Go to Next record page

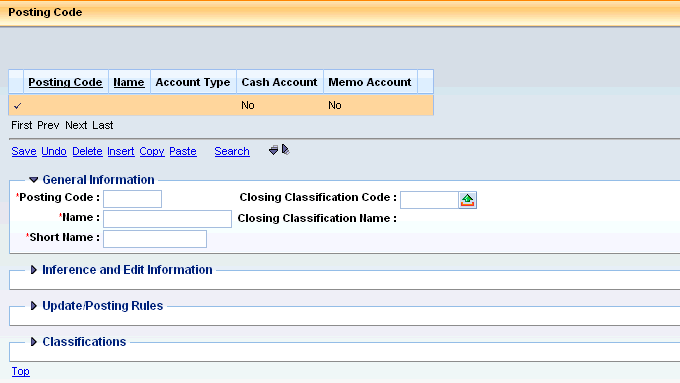click(x=76, y=125)
